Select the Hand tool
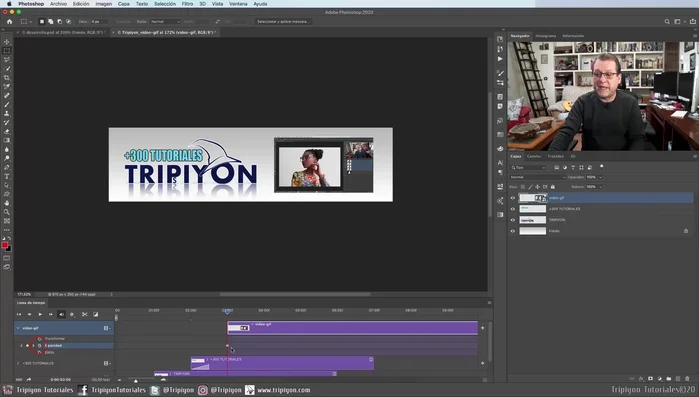 [7, 203]
